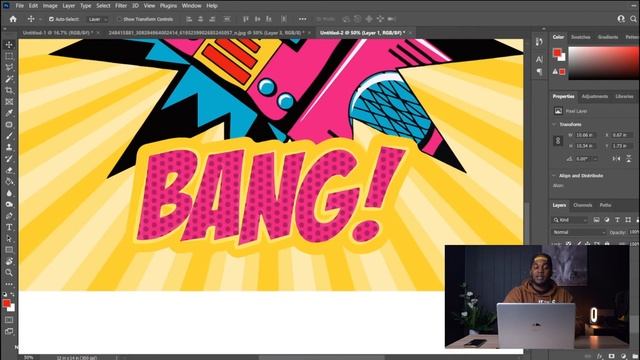Switch to the Channels tab
The width and height of the screenshot is (640, 360).
click(x=582, y=205)
